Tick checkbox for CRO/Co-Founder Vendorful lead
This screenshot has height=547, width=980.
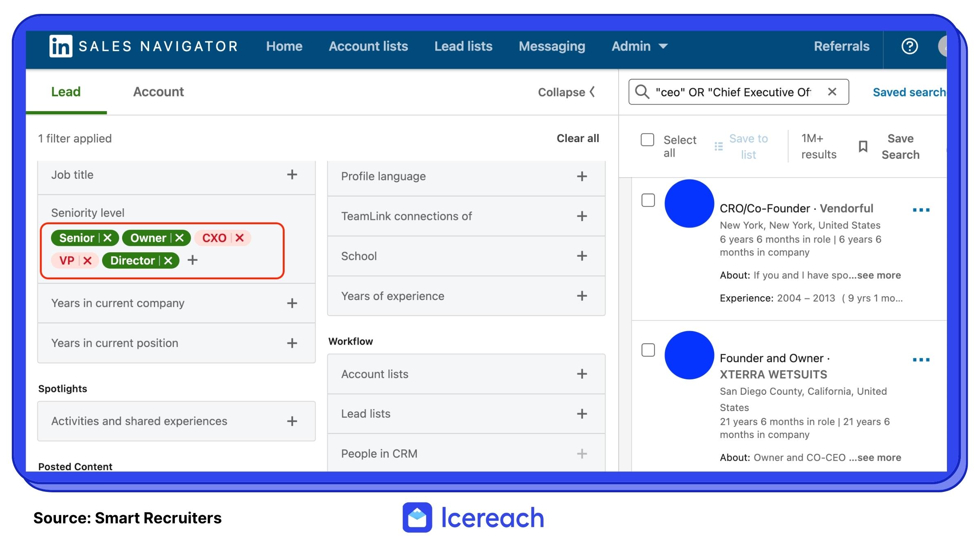tap(648, 200)
